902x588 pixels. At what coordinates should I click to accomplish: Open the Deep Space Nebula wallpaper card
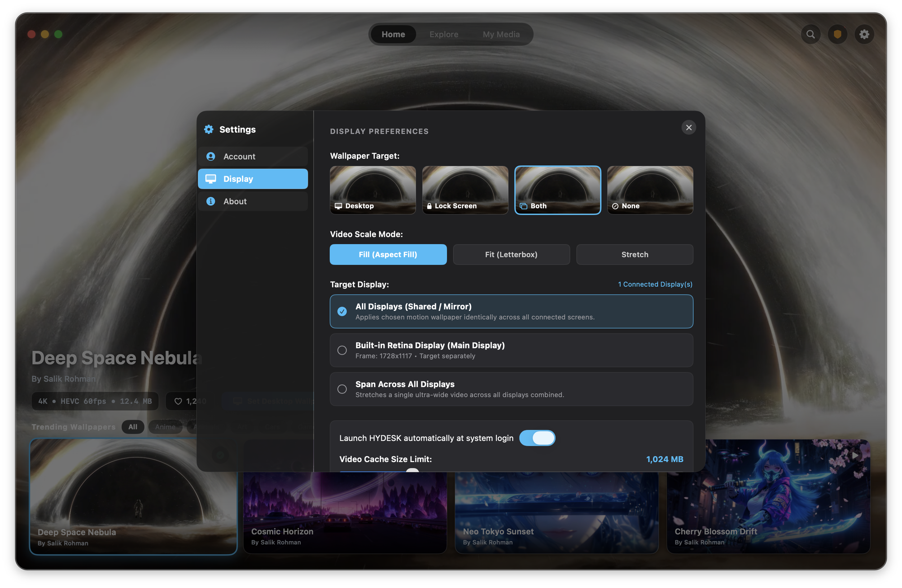click(x=133, y=497)
